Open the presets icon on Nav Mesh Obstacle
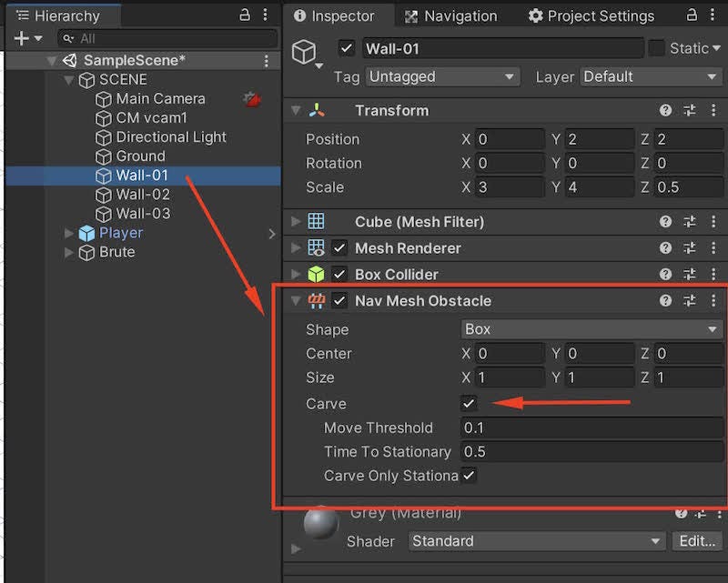This screenshot has height=583, width=728. coord(690,300)
